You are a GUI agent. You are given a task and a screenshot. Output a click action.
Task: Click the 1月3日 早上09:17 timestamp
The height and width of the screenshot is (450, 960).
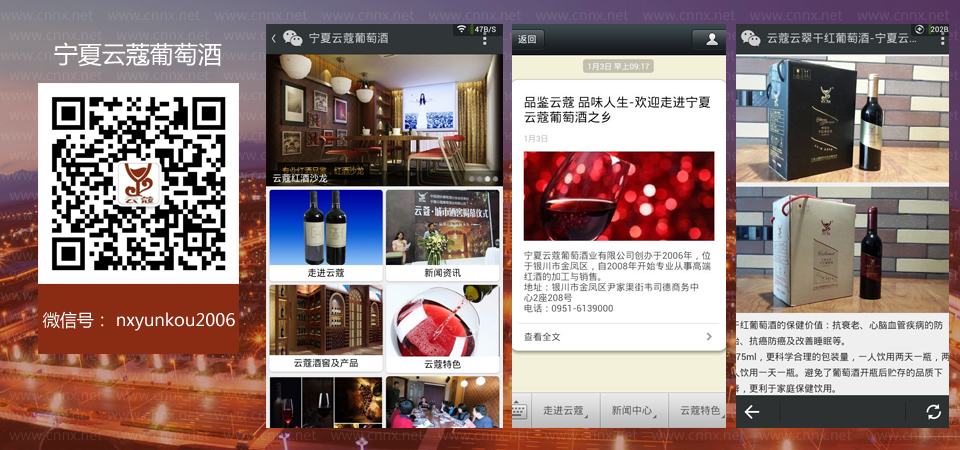click(x=618, y=66)
